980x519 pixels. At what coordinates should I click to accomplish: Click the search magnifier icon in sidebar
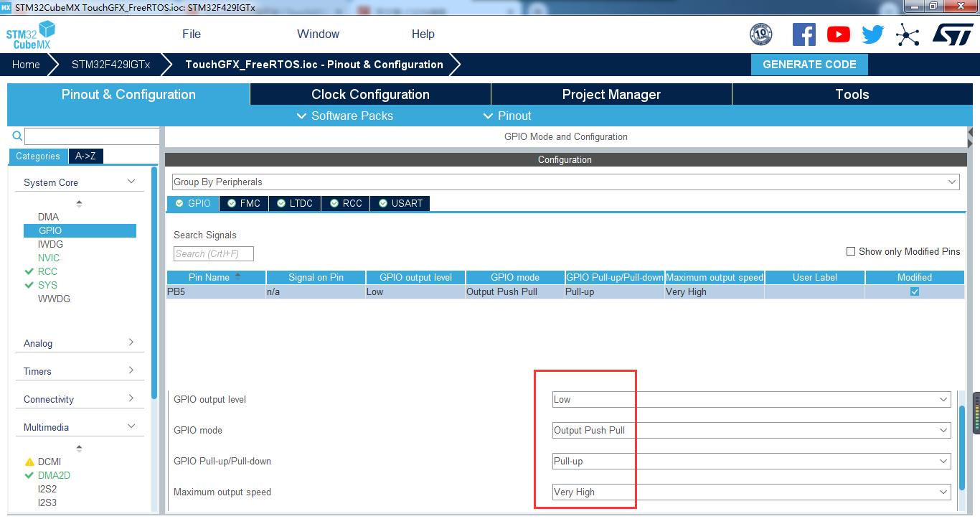click(x=17, y=136)
